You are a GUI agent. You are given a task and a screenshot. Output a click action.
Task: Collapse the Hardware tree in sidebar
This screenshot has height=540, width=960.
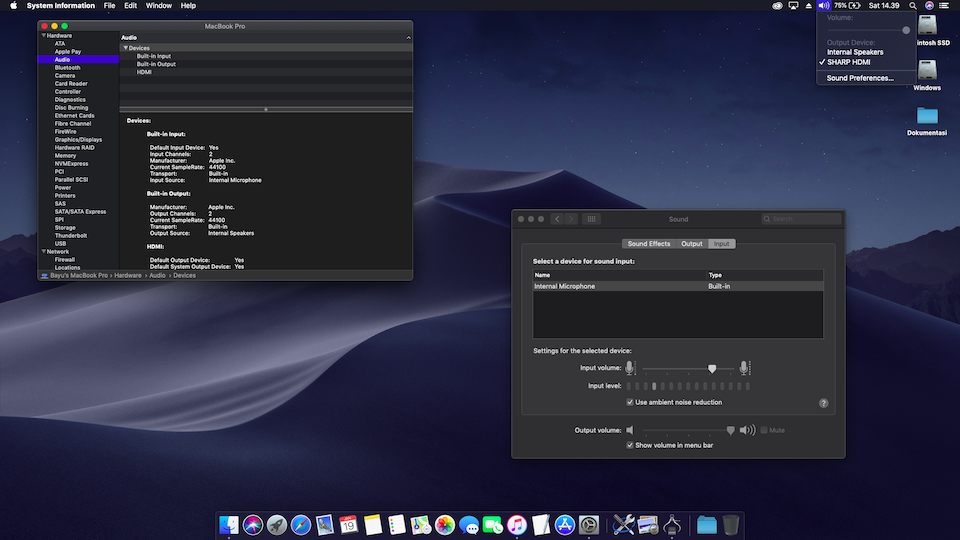(43, 36)
